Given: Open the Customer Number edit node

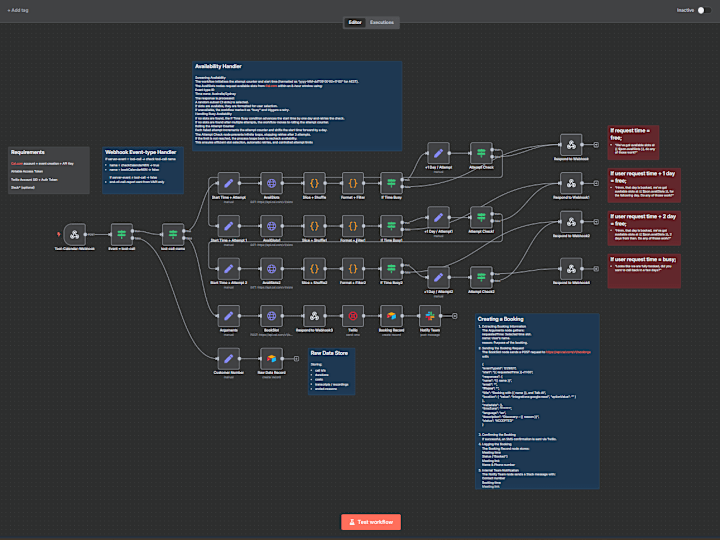Looking at the screenshot, I should (x=228, y=359).
